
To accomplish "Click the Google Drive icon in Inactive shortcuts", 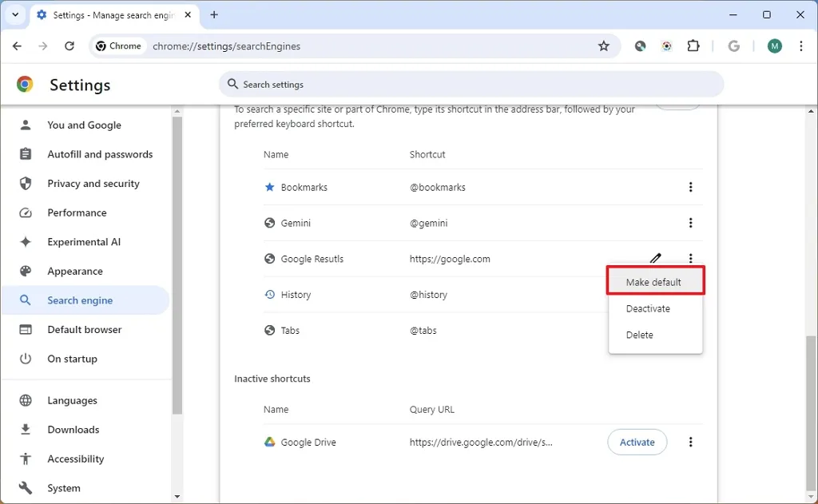I will tap(269, 442).
